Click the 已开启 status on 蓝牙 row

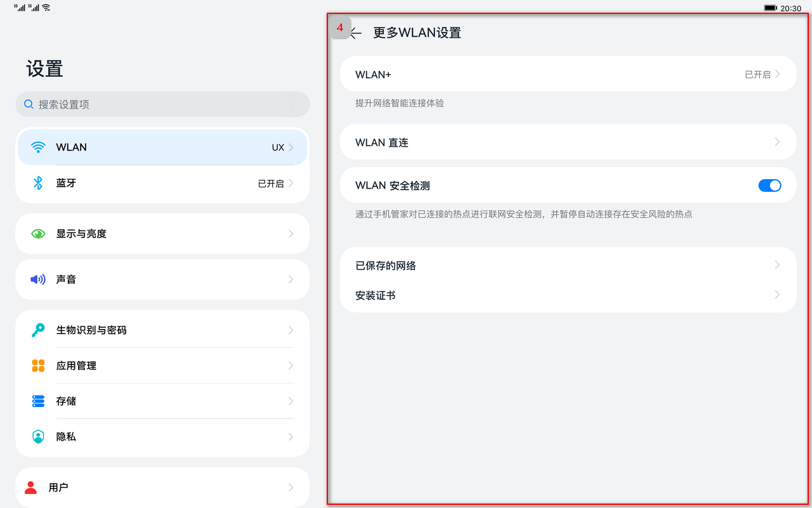click(x=271, y=184)
